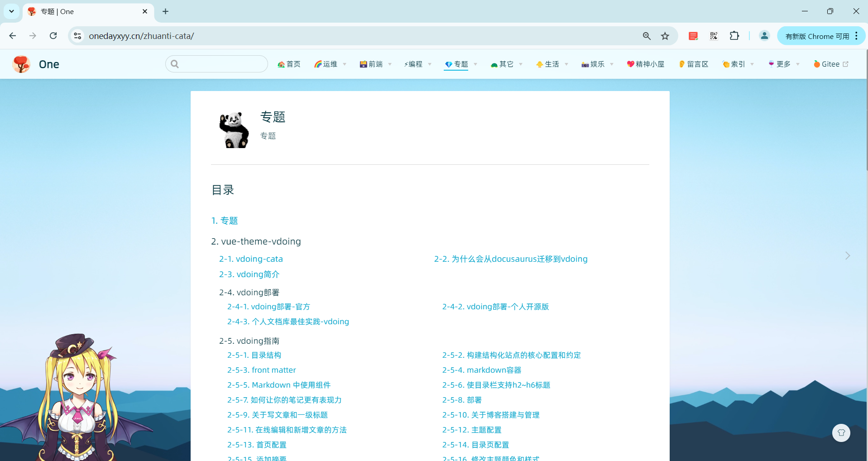The image size is (868, 461).
Task: Open the QR code extension icon
Action: coord(714,36)
